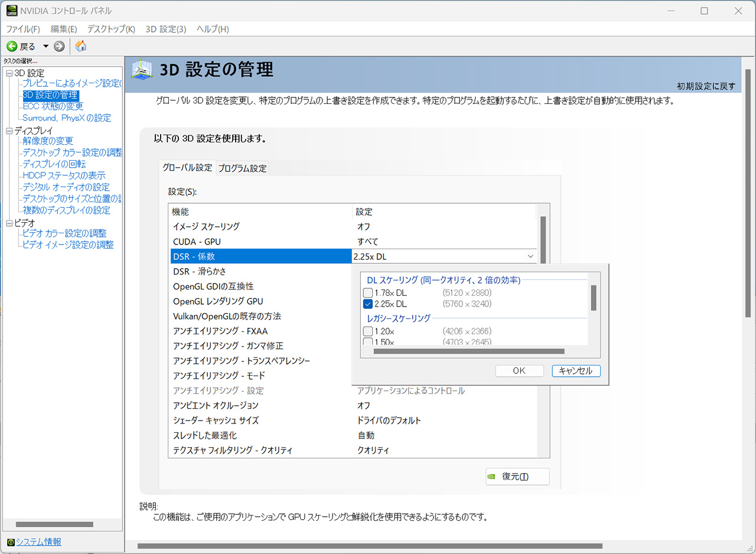Viewport: 756px width, 554px height.
Task: Select HDCP ステータスの表示 tree item
Action: tap(64, 175)
